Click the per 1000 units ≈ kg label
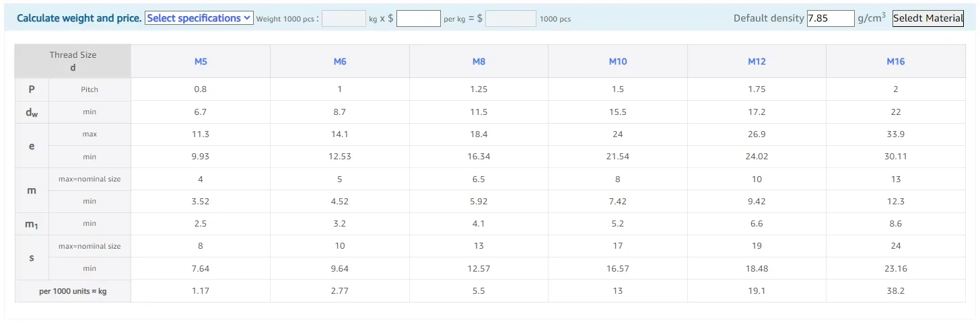980x324 pixels. click(x=73, y=291)
